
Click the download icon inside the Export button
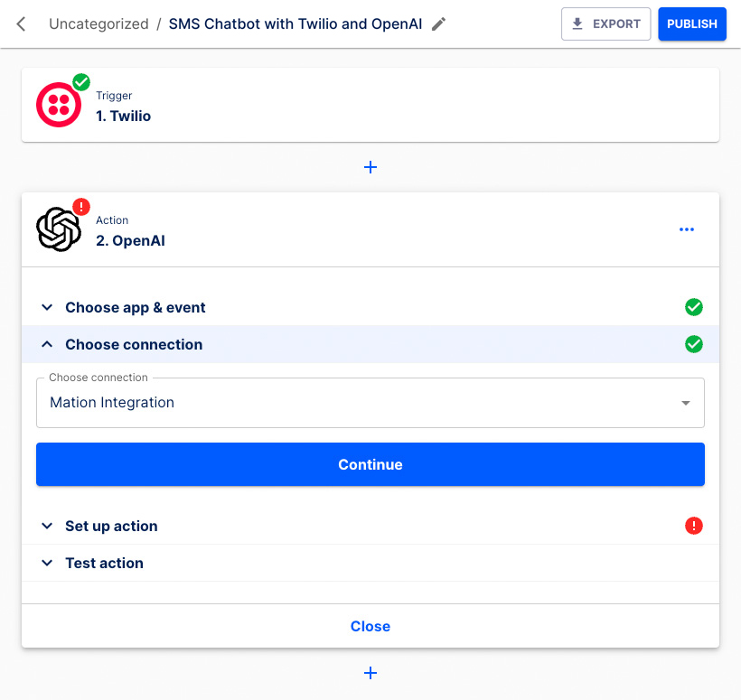576,23
